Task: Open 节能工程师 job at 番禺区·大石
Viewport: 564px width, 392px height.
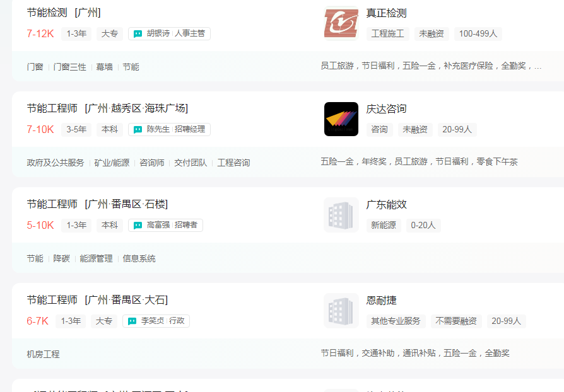Action: pos(97,300)
